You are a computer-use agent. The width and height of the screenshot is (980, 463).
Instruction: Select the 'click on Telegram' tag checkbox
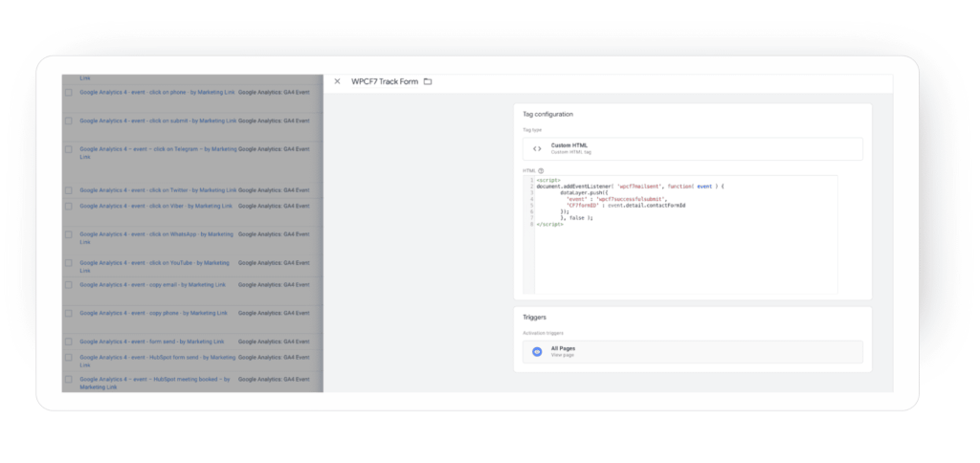coord(68,149)
